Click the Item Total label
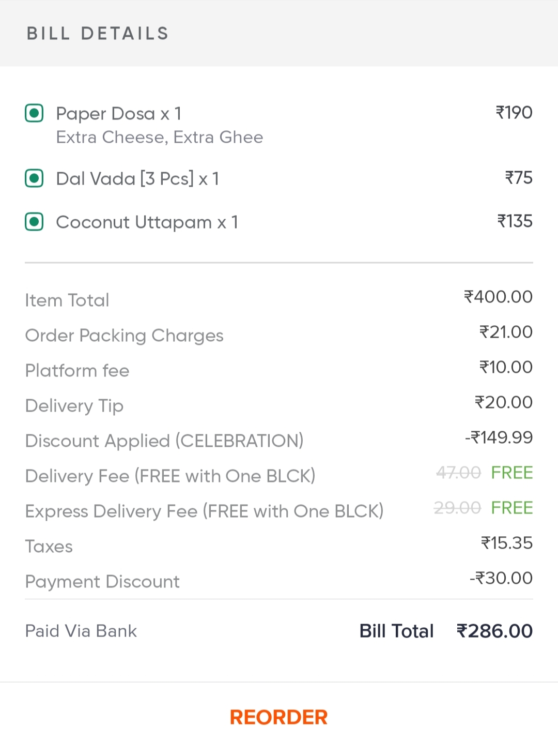The image size is (558, 756). [x=67, y=300]
